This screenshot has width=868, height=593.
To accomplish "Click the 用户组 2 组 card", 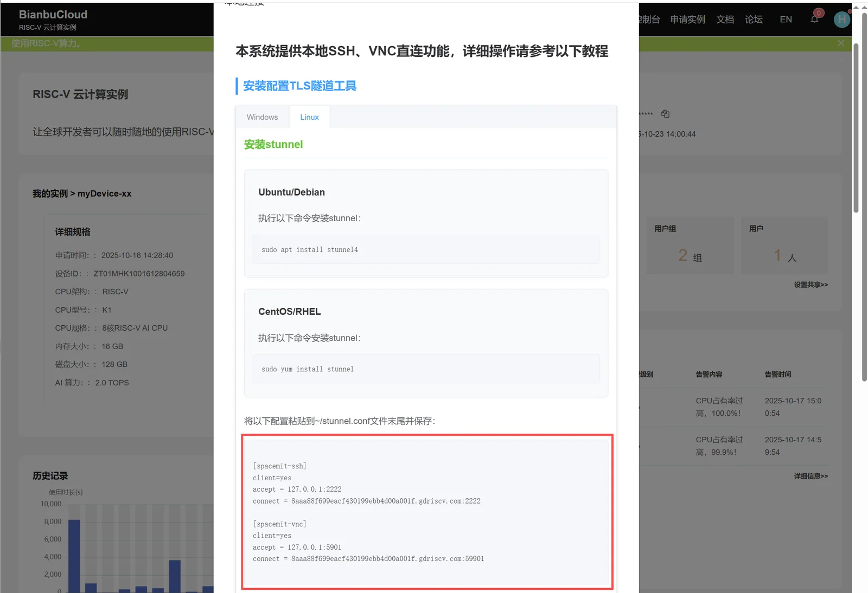I will pyautogui.click(x=690, y=246).
